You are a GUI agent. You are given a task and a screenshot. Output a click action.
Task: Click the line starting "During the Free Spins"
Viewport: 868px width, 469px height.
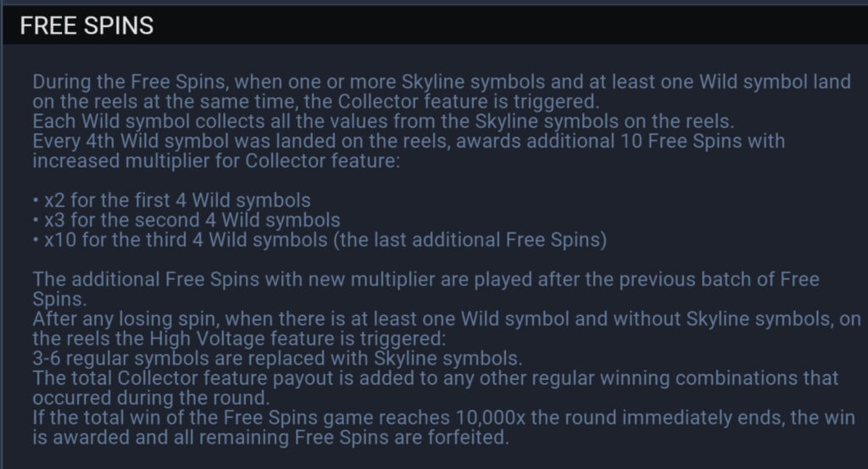click(x=441, y=82)
